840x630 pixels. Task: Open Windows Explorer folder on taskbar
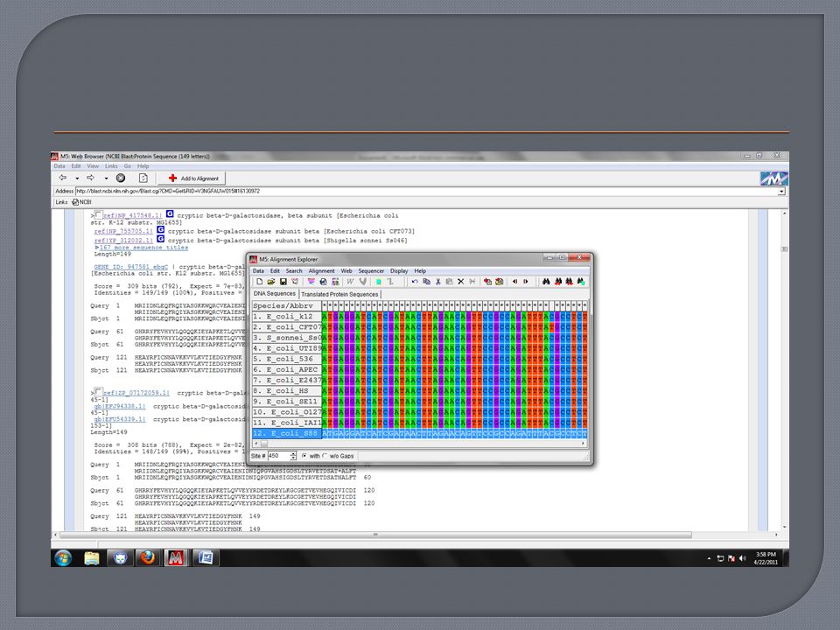92,558
